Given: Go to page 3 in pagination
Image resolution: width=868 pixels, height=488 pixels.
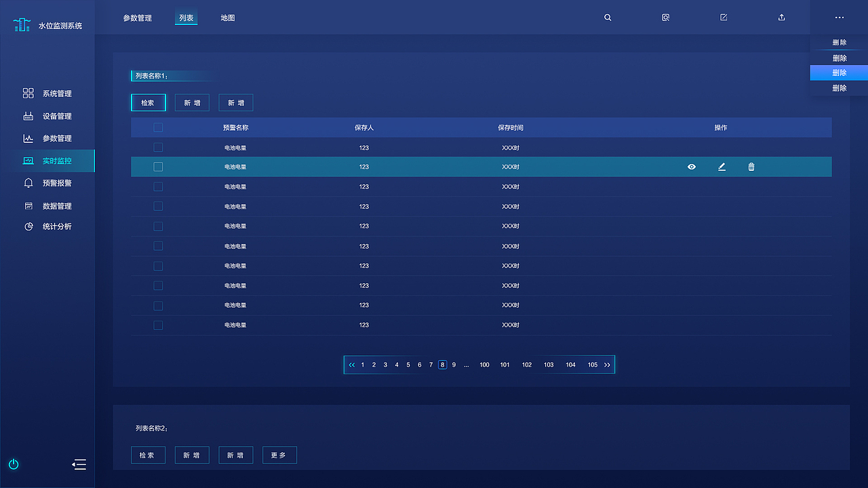Looking at the screenshot, I should [x=385, y=365].
